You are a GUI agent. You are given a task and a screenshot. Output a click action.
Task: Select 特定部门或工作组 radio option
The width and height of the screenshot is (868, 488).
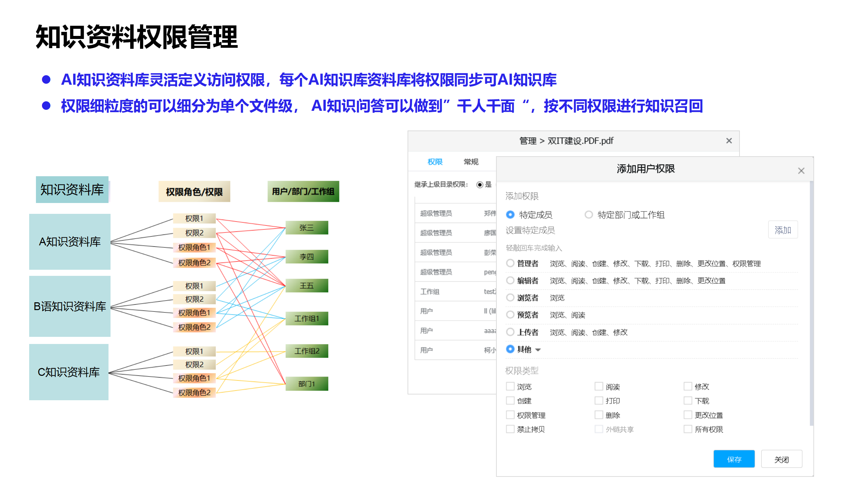589,215
